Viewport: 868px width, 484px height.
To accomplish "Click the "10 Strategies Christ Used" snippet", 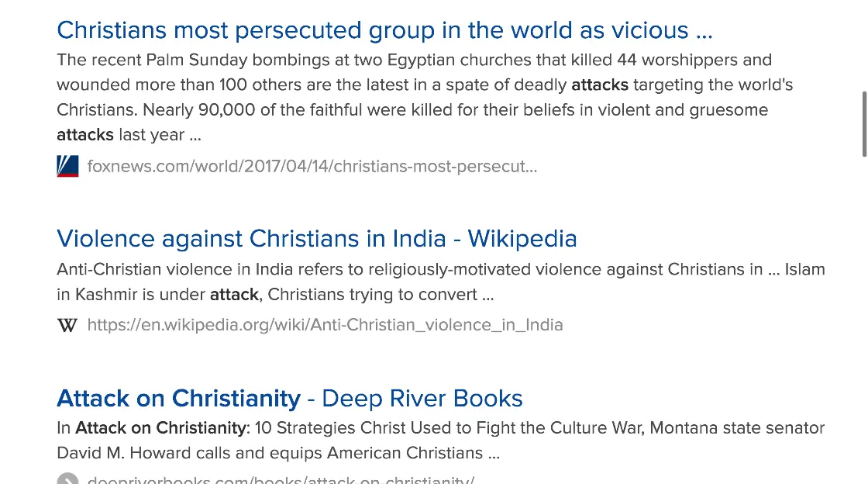I will pos(387,427).
